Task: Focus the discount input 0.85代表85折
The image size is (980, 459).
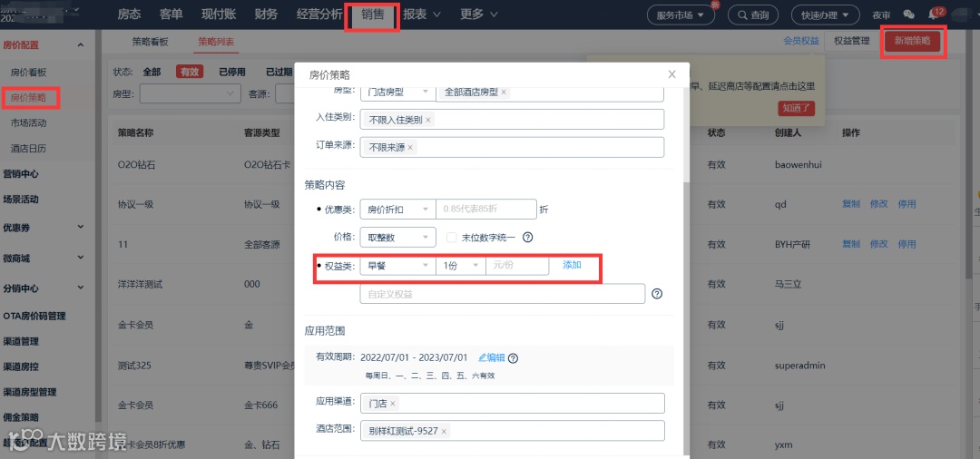Action: click(486, 210)
